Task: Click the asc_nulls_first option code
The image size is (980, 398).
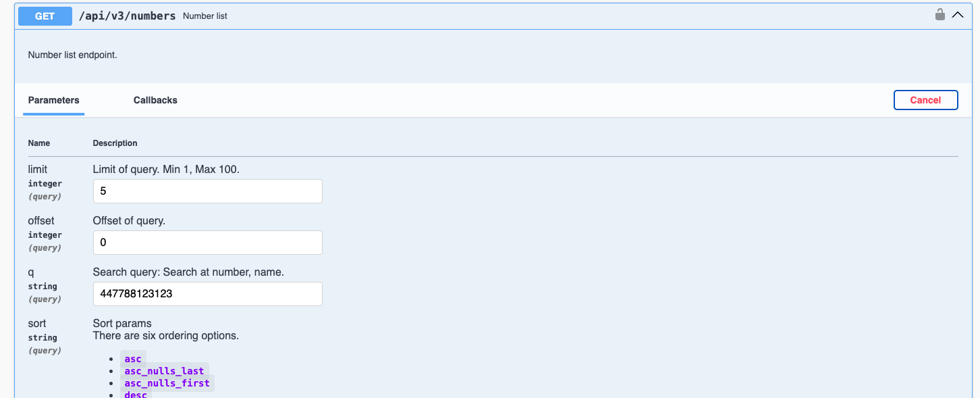Action: click(x=167, y=383)
